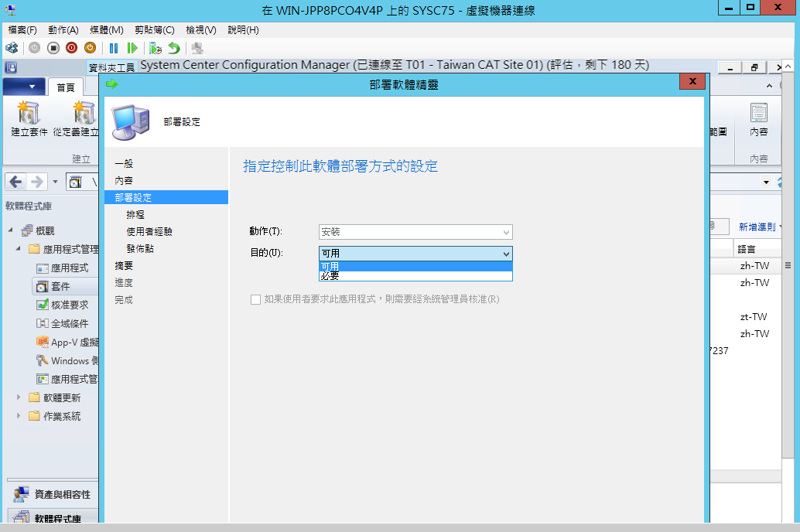Viewport: 800px width, 532px height.
Task: Click the orange Save VM state icon
Action: [x=90, y=48]
